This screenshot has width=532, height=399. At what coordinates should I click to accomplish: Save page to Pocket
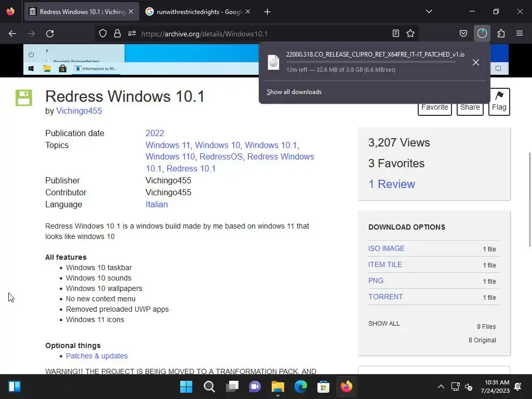(463, 34)
